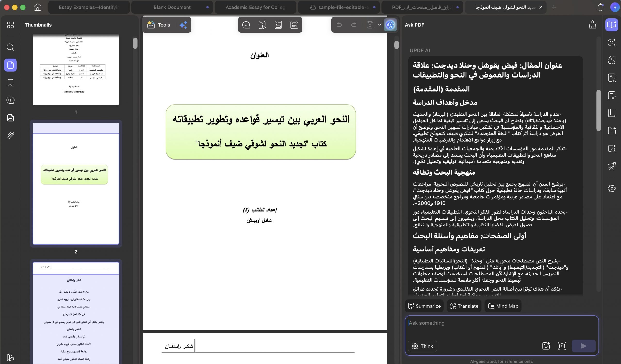
Task: Open the AI summarize notes icon
Action: click(612, 95)
